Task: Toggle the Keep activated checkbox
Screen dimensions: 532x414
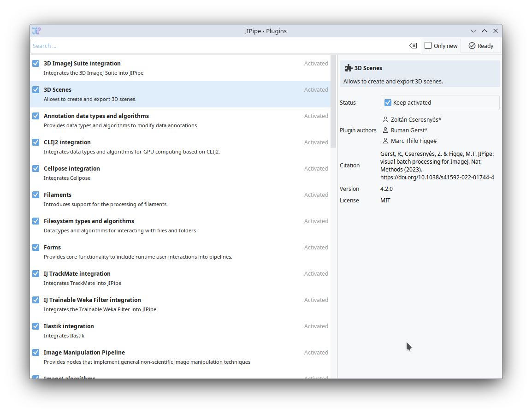Action: tap(388, 102)
